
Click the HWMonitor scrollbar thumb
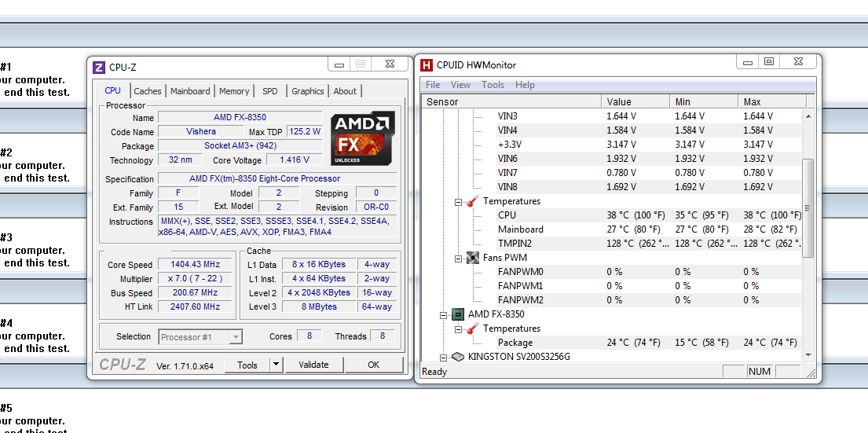click(808, 208)
